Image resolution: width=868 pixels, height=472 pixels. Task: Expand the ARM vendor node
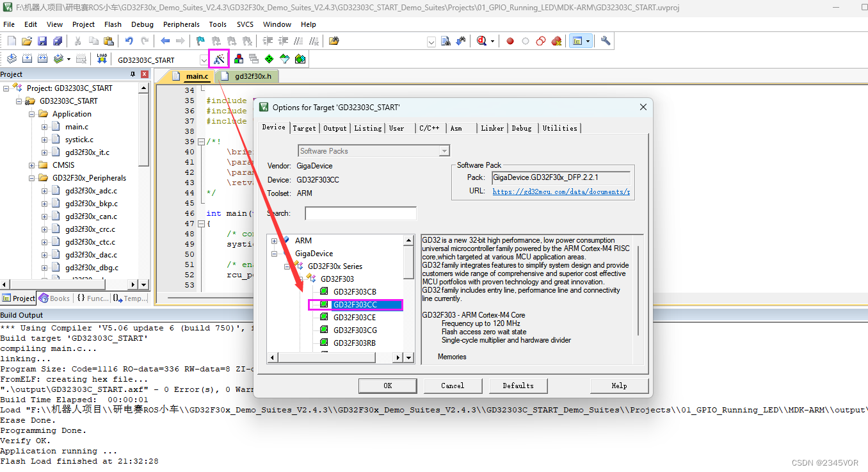point(275,241)
